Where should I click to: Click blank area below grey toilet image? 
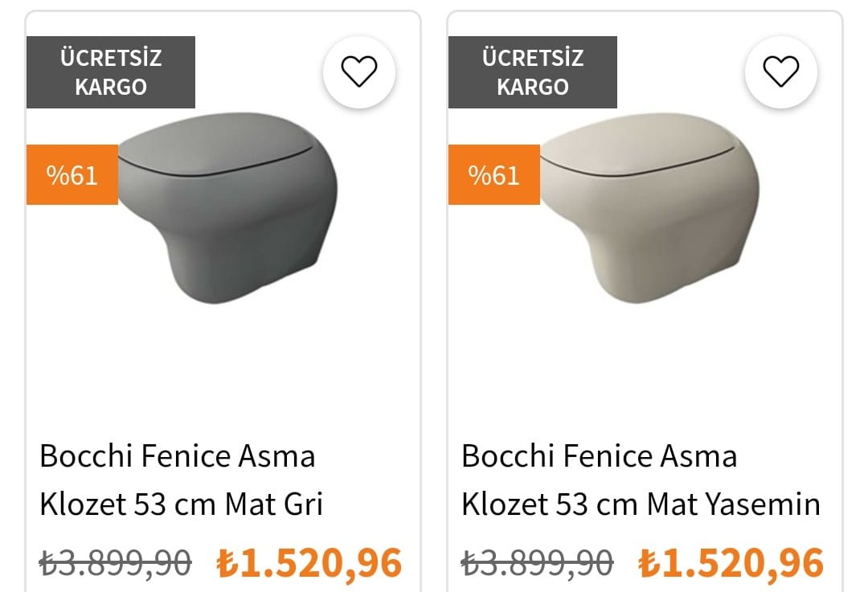pos(223,369)
